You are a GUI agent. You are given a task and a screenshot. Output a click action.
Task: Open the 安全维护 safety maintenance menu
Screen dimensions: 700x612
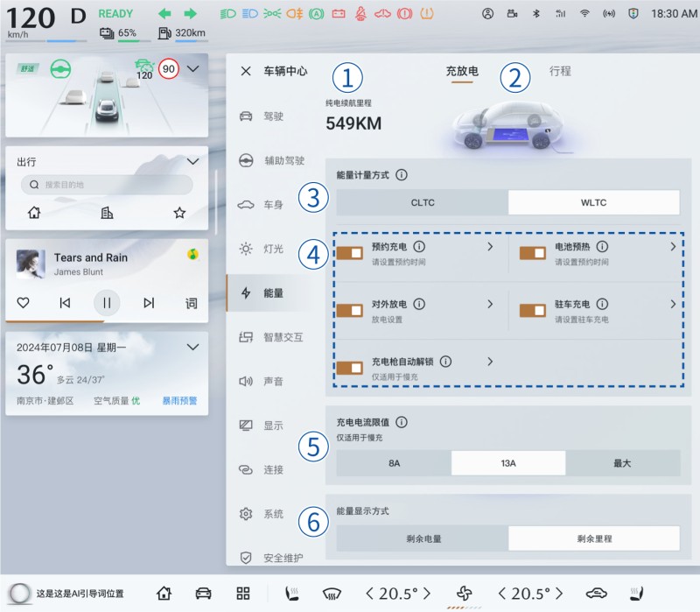271,558
